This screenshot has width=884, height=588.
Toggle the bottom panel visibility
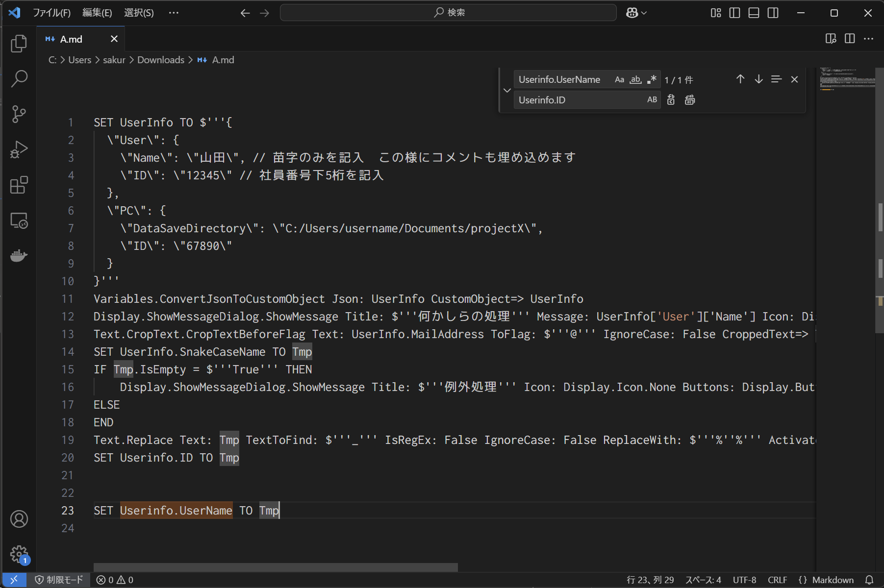(x=754, y=13)
